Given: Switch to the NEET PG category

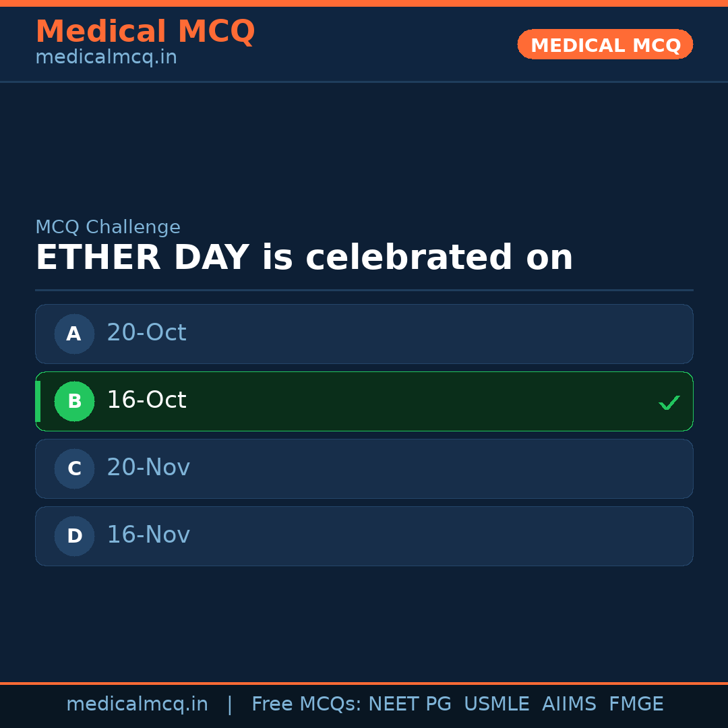Looking at the screenshot, I should tap(409, 704).
